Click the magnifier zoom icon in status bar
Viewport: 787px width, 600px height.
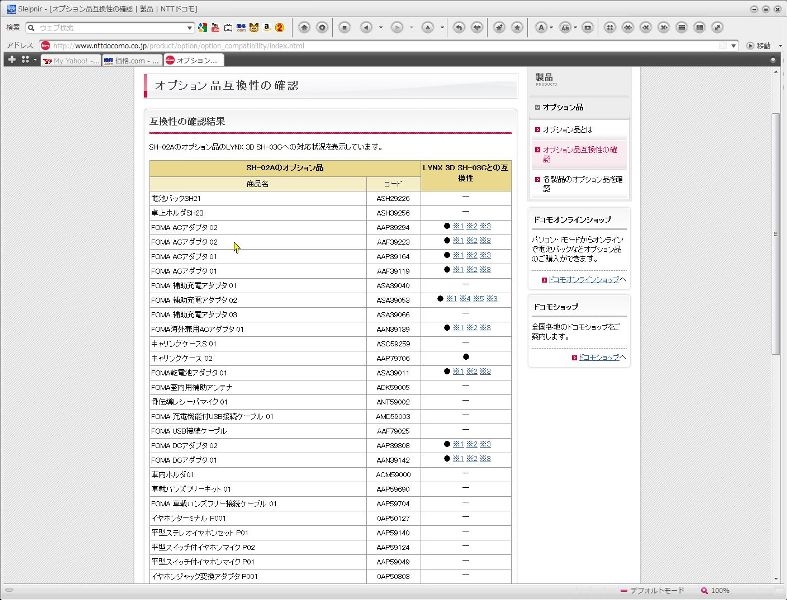(705, 591)
